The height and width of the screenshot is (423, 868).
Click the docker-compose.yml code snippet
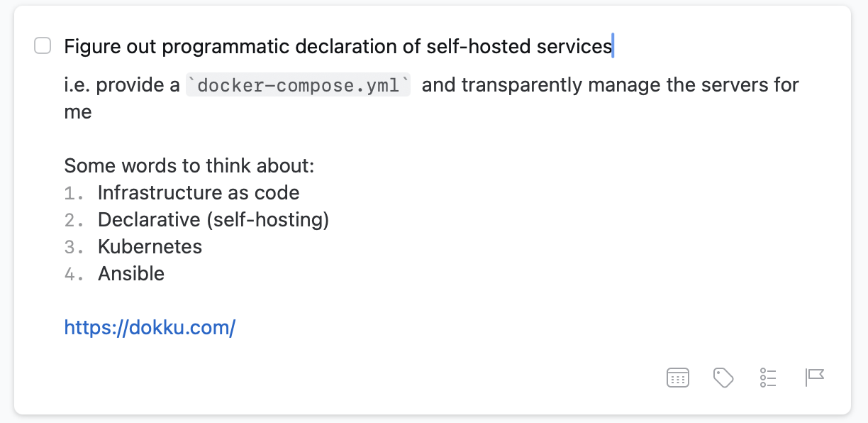(x=298, y=85)
